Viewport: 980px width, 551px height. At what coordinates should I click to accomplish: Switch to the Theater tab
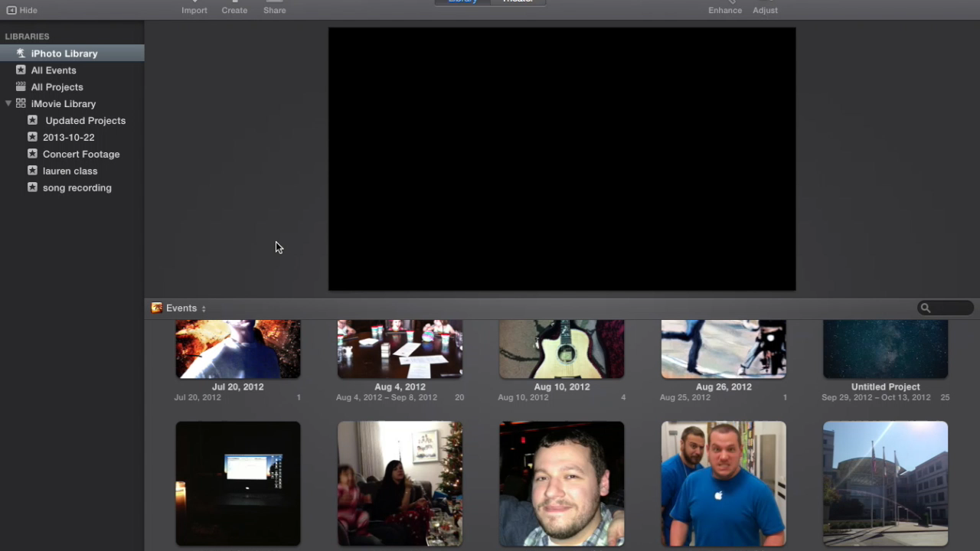(518, 2)
